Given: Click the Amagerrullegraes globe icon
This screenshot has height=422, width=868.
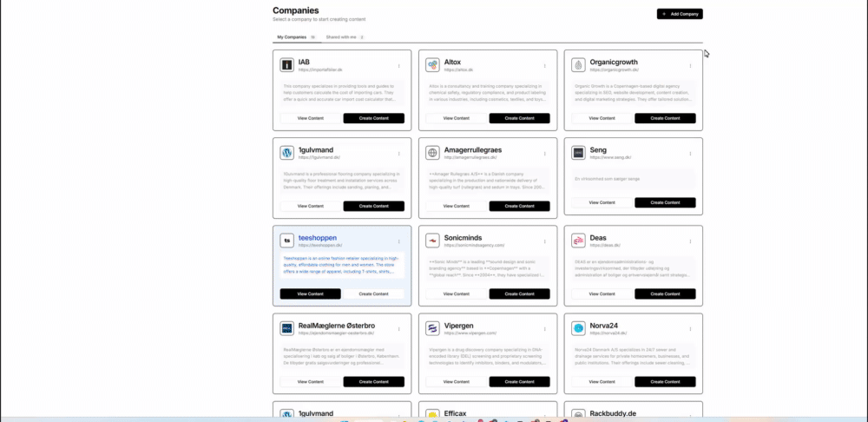Looking at the screenshot, I should [x=432, y=153].
